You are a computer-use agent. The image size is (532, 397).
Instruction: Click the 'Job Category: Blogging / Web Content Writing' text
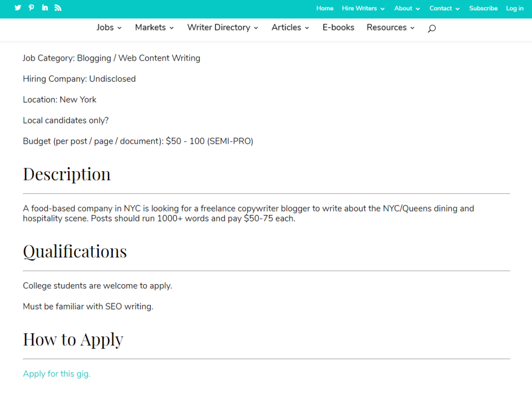coord(111,58)
